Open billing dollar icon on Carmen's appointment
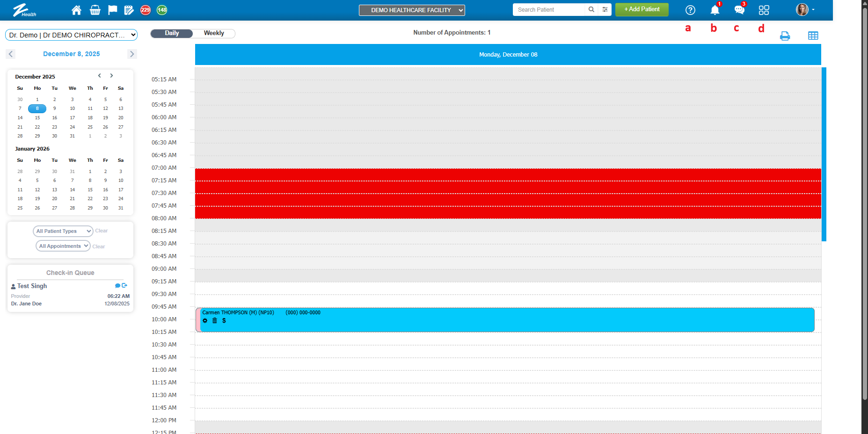Image resolution: width=868 pixels, height=434 pixels. point(224,321)
